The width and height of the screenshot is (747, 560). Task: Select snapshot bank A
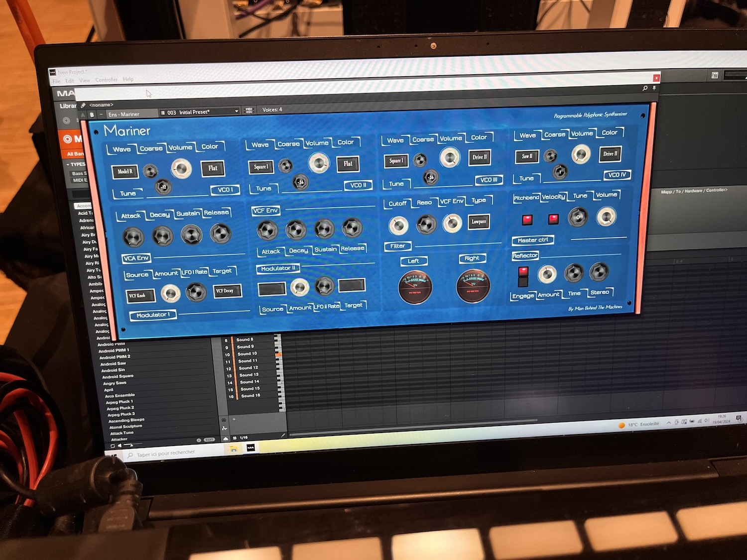pyautogui.click(x=83, y=115)
